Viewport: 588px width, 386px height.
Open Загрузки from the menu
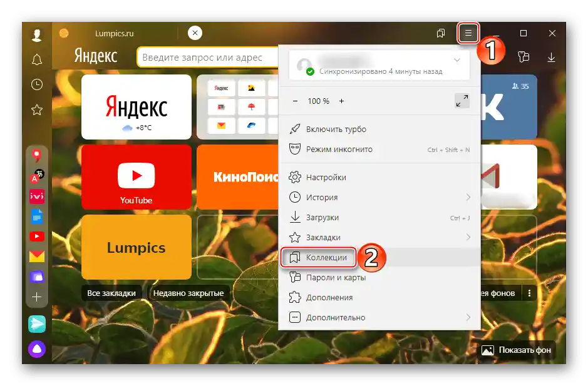click(x=379, y=217)
